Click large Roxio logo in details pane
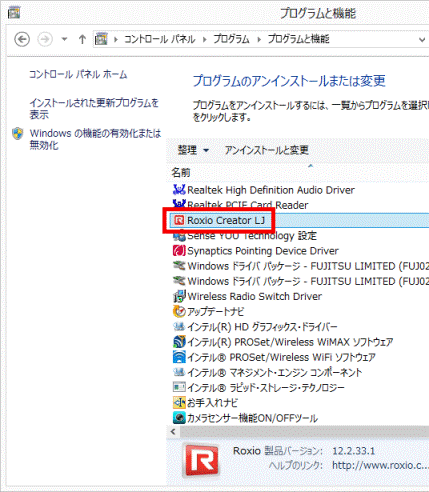Viewport: 429px width, 492px height. 201,460
